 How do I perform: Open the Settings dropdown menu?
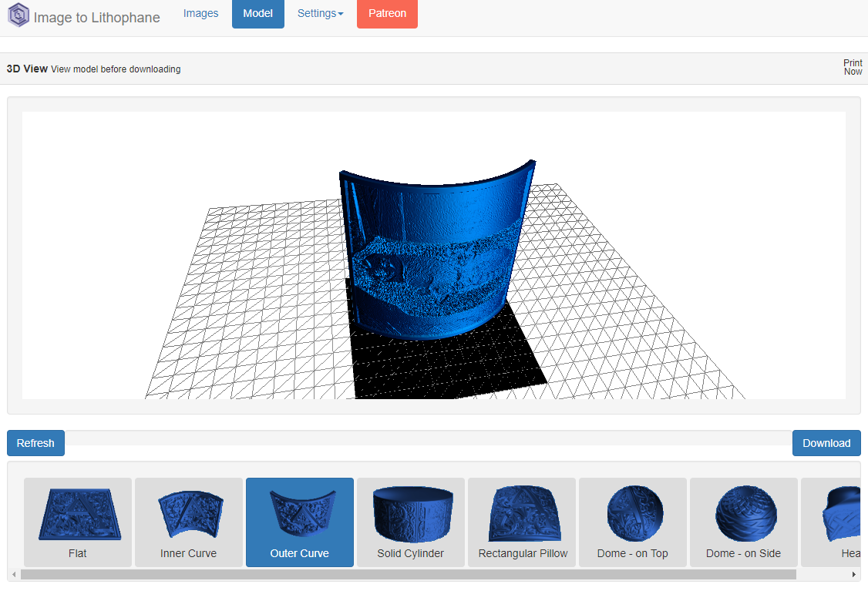click(320, 13)
